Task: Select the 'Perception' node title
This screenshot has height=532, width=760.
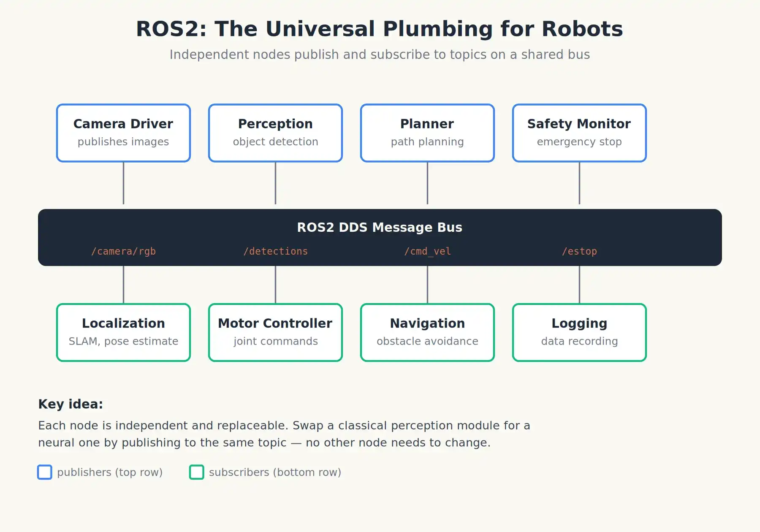Action: [275, 124]
